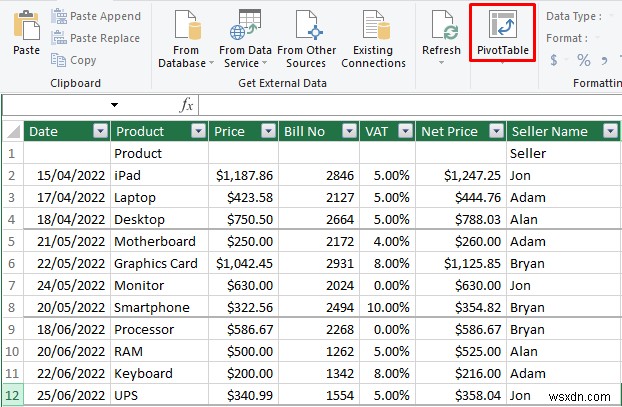Select the Bill No column header

coord(319,131)
